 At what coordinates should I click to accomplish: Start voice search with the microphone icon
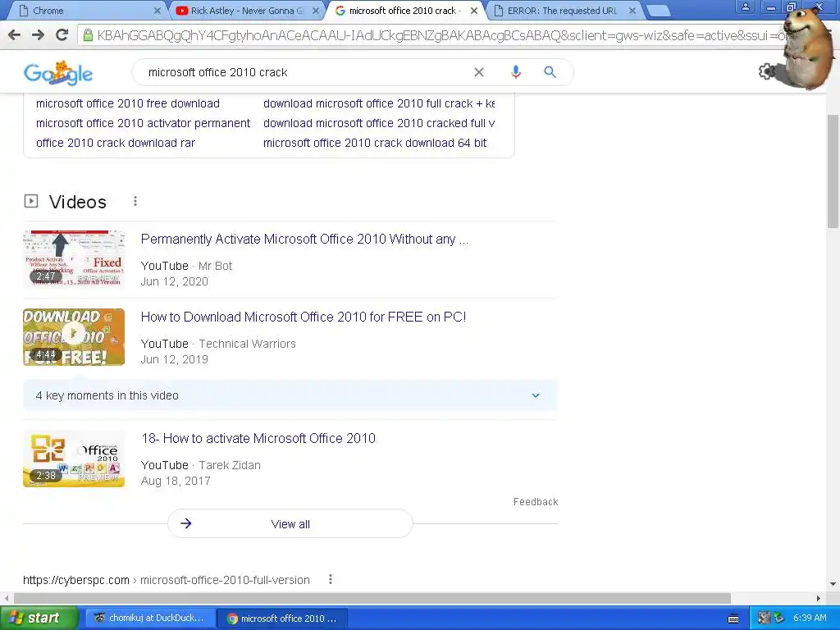(515, 72)
